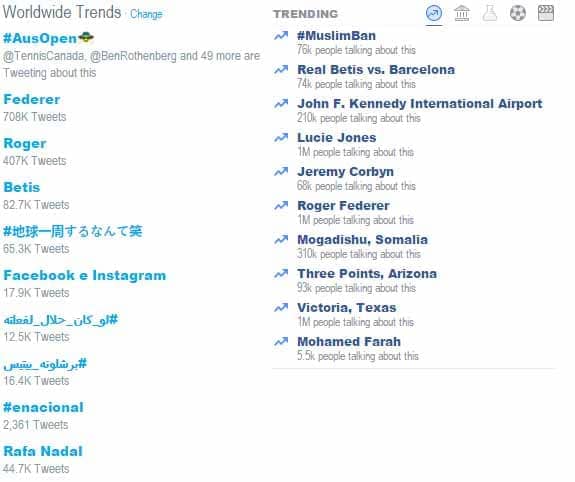Click '68k people talking about this'

(x=356, y=186)
